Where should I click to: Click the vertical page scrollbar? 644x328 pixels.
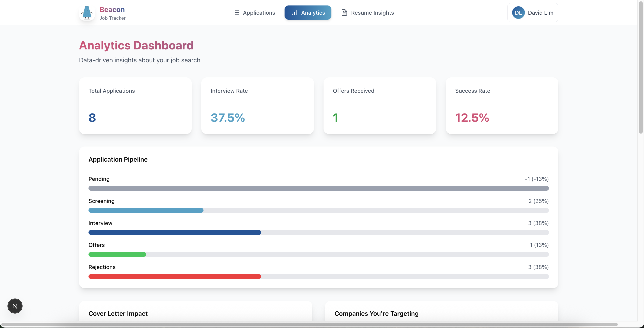coord(641,67)
